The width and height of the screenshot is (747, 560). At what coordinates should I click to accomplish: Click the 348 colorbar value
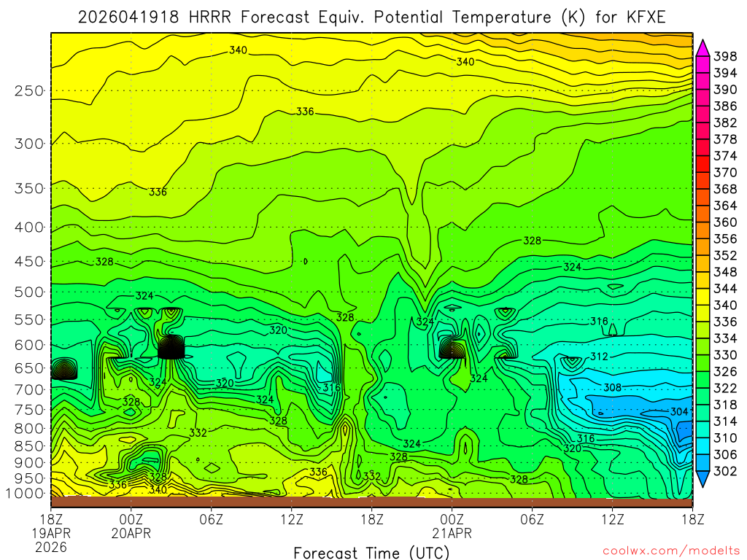725,272
